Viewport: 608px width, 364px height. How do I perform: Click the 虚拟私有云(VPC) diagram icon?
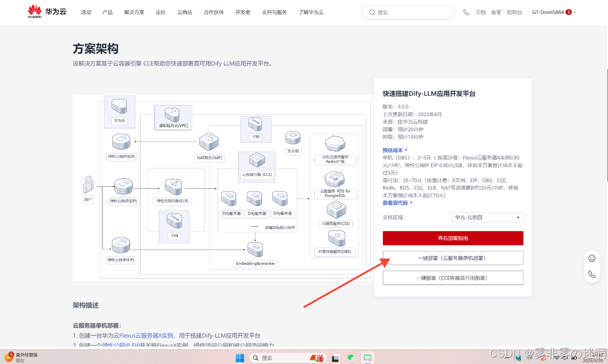click(x=172, y=114)
